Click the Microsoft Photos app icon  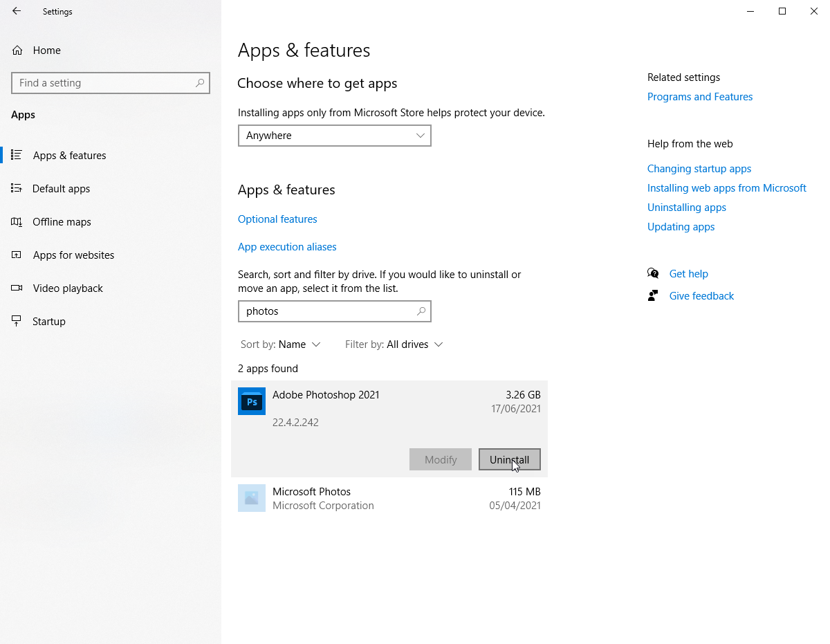(251, 498)
